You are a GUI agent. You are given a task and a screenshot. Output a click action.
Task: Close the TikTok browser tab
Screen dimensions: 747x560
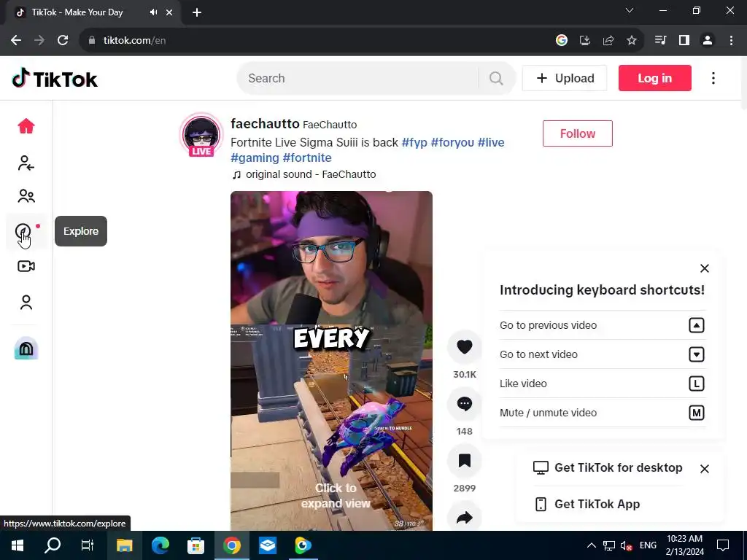(x=169, y=12)
